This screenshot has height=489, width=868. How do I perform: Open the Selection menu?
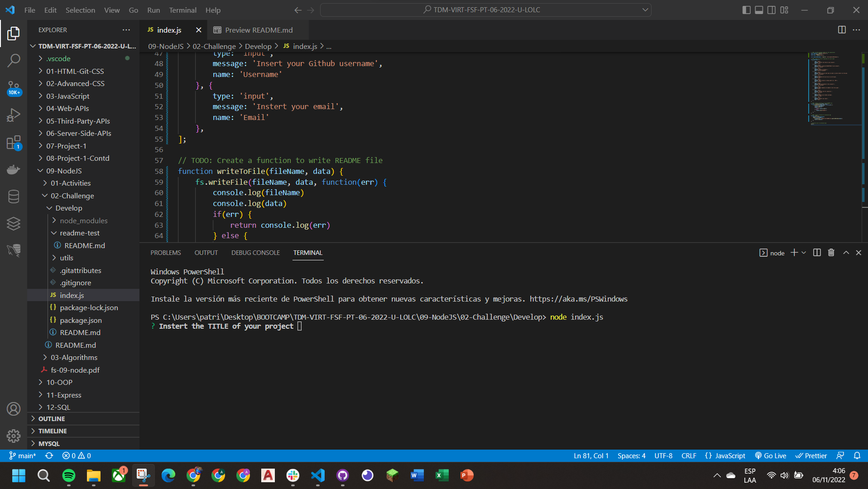click(80, 10)
